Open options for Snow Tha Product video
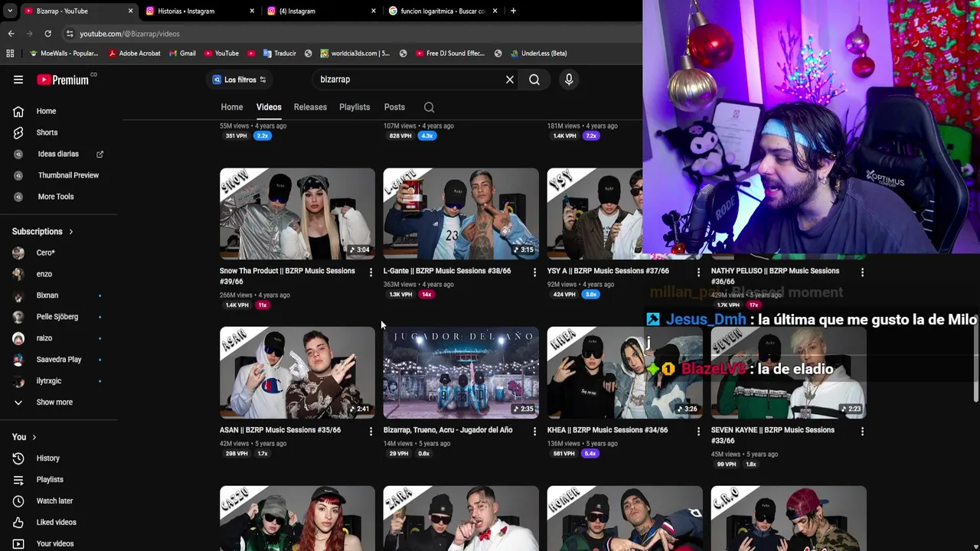The width and height of the screenshot is (980, 551). pos(371,272)
